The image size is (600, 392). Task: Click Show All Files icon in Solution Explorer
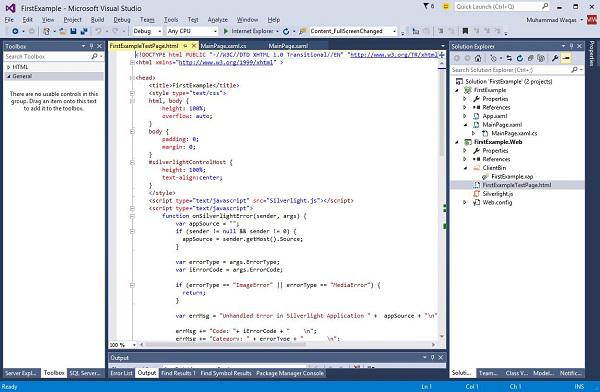(541, 58)
